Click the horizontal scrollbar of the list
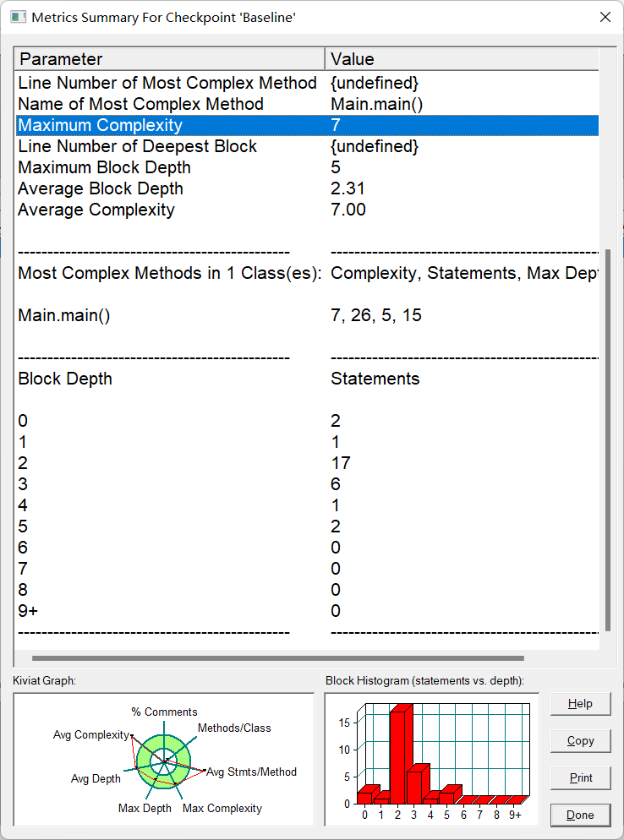 click(277, 658)
